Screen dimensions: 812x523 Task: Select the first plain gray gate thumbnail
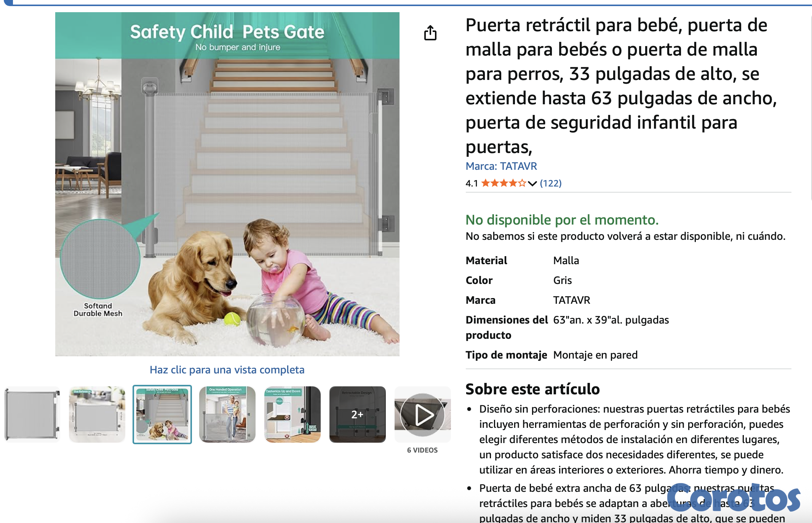pyautogui.click(x=32, y=415)
